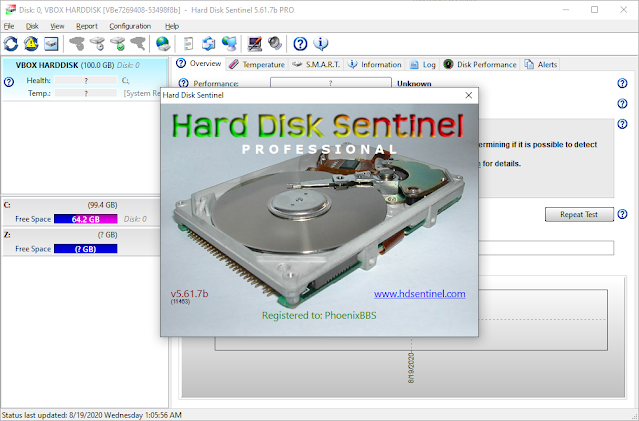Click help icon at right end of Performance row
The height and width of the screenshot is (421, 639).
622,83
